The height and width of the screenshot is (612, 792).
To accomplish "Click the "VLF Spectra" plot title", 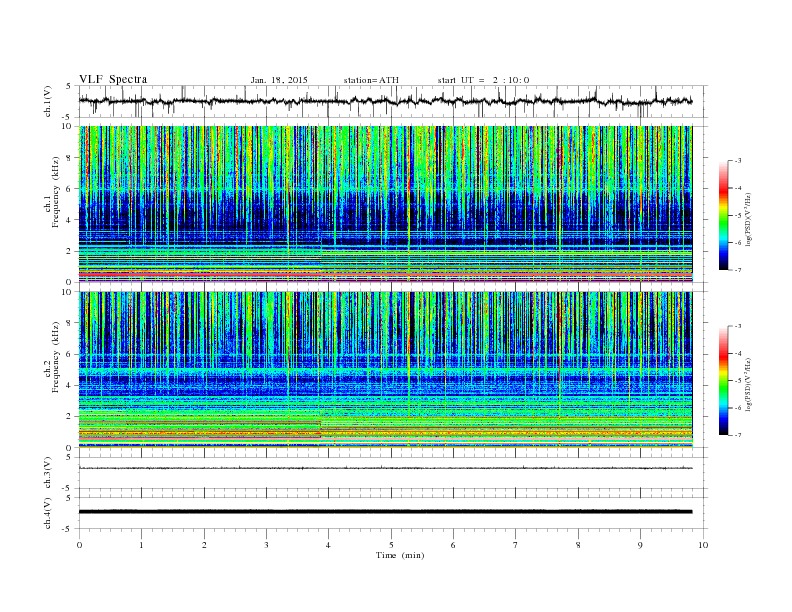I will (x=113, y=79).
